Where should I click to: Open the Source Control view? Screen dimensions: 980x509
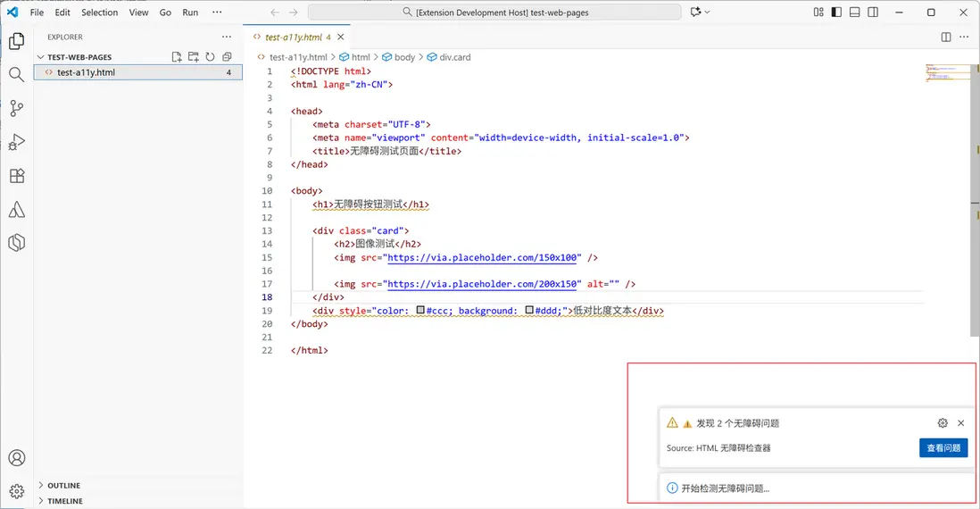coord(16,109)
